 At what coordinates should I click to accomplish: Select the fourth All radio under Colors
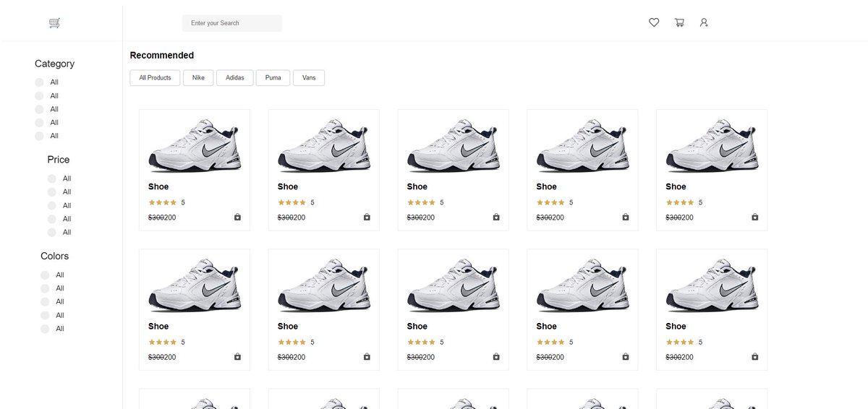tap(45, 315)
